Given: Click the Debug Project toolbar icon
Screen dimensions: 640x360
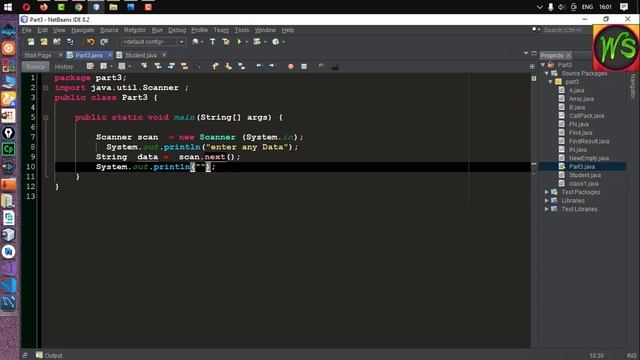Looking at the screenshot, I should pyautogui.click(x=257, y=42).
